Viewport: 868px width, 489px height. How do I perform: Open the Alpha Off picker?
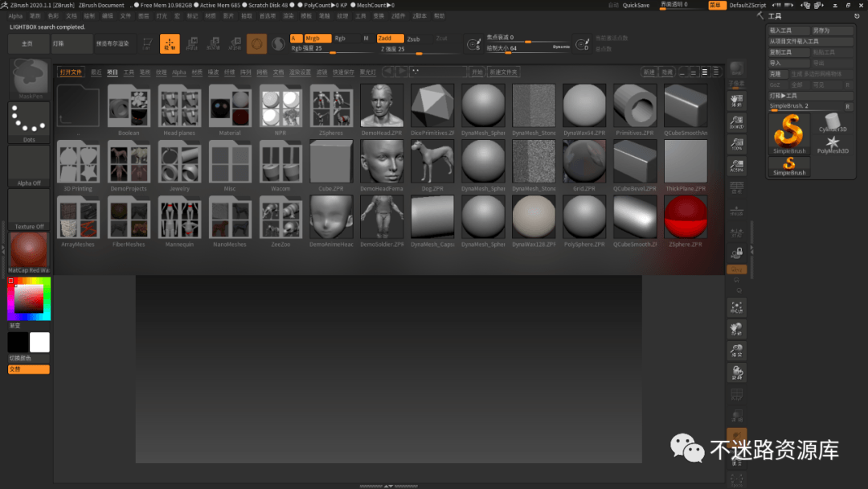pos(29,166)
